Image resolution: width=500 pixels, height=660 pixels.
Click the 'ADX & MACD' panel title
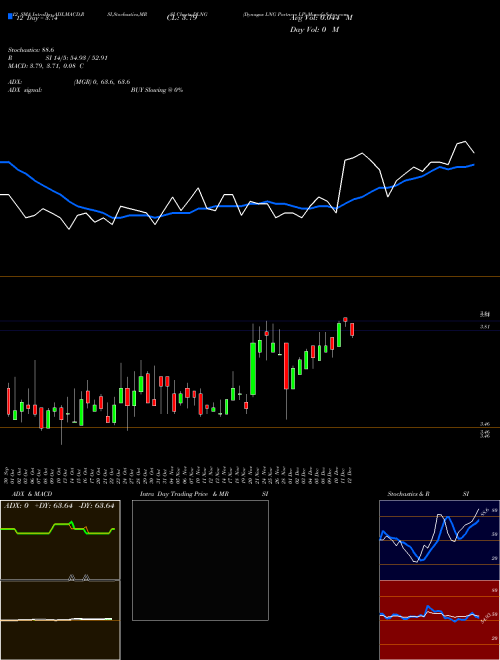pyautogui.click(x=32, y=494)
